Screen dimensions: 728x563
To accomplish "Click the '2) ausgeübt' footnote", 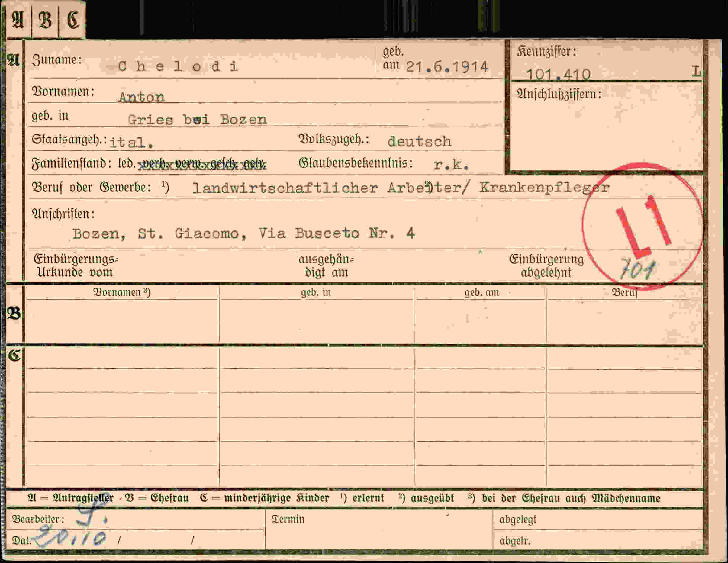I will [x=426, y=498].
